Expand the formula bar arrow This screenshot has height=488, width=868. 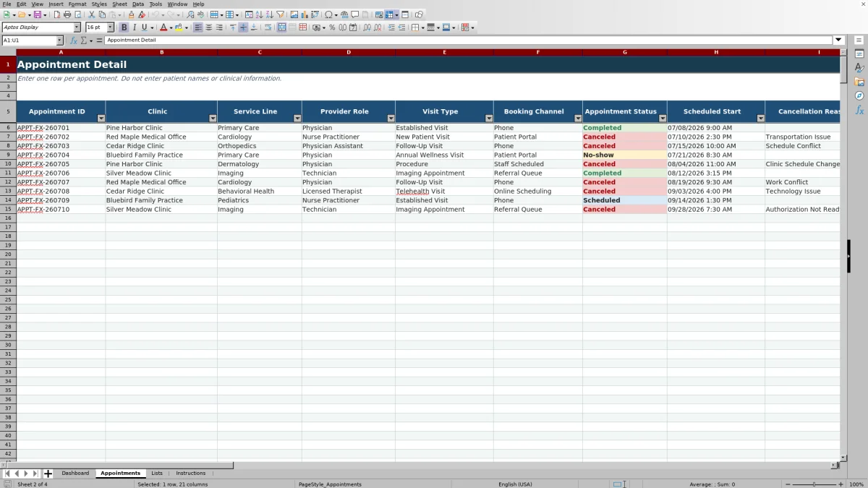click(838, 40)
